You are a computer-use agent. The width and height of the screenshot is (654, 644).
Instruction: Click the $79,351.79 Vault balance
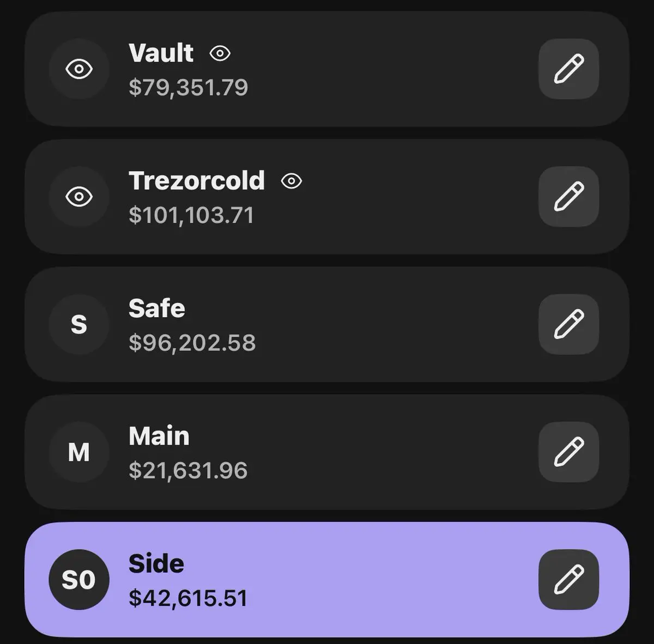pos(189,88)
